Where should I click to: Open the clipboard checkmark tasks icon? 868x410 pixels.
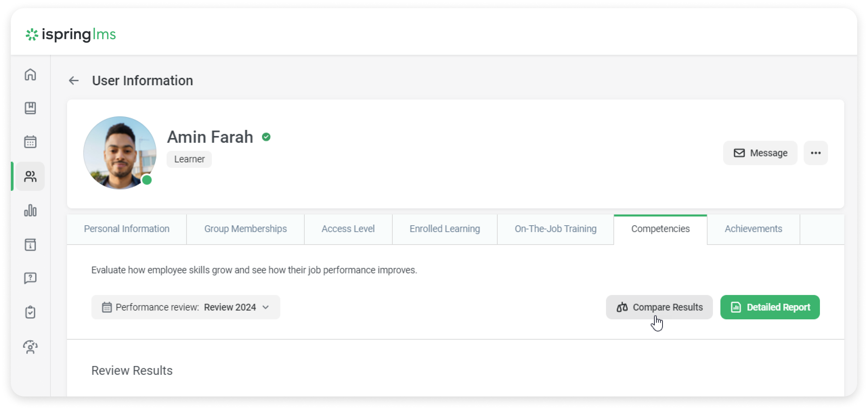pyautogui.click(x=30, y=312)
